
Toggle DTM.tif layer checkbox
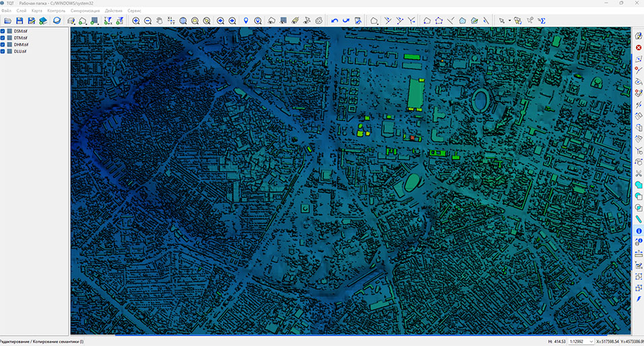point(3,38)
